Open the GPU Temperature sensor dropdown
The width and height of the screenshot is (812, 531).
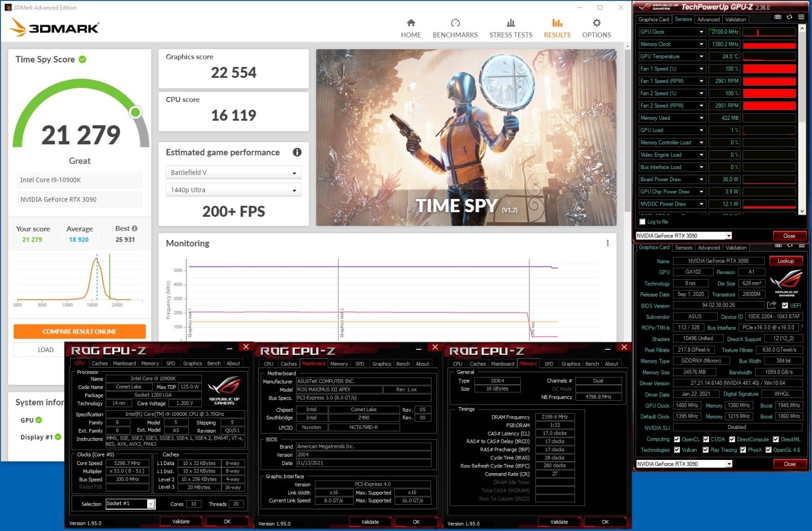coord(701,56)
